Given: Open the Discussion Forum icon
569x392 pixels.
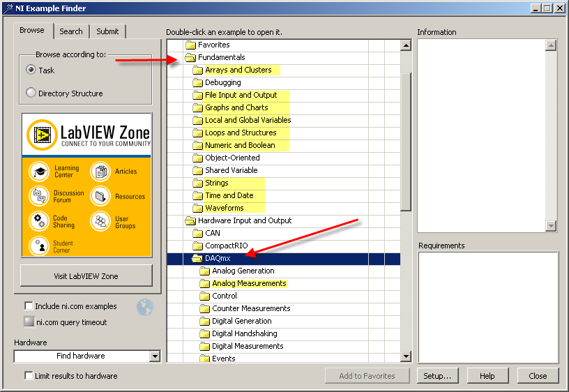Looking at the screenshot, I should pos(39,196).
